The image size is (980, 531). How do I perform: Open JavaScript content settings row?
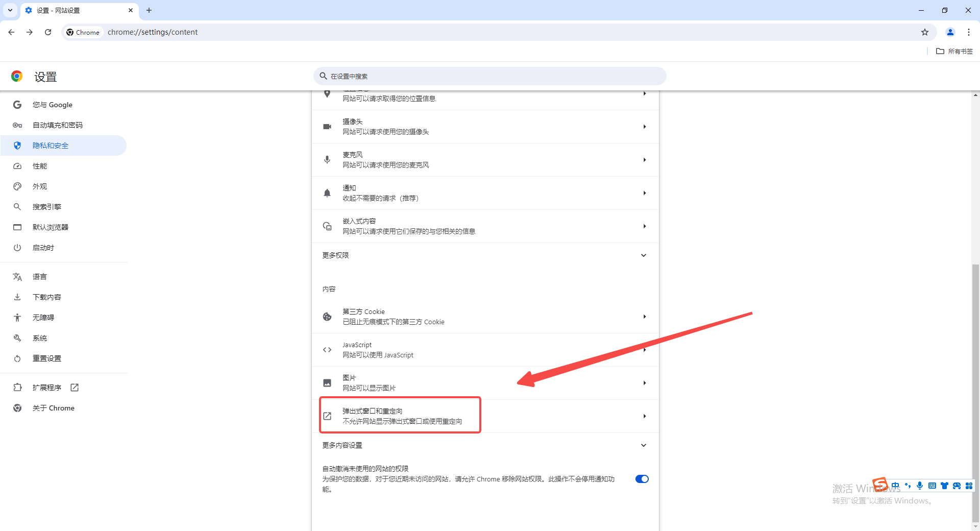(x=485, y=350)
